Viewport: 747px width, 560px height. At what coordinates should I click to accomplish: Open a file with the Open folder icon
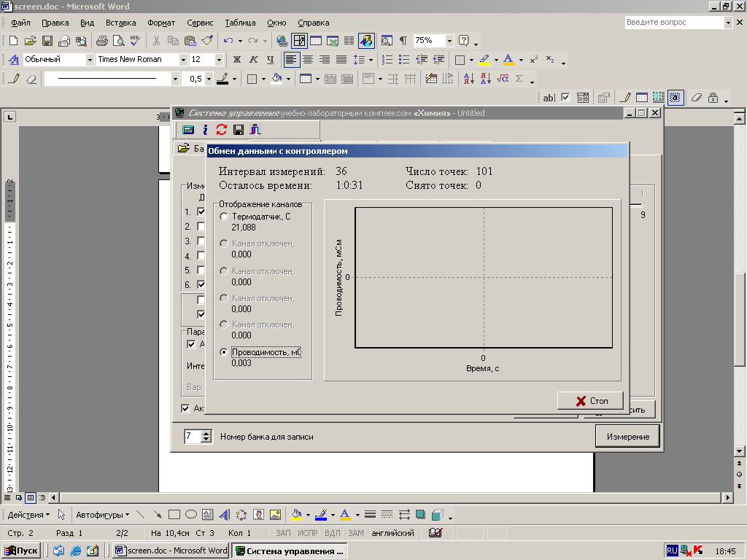(x=30, y=41)
